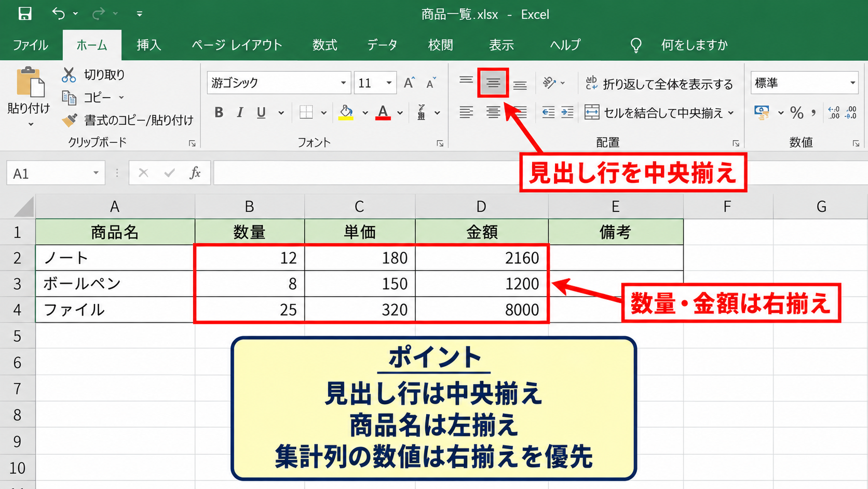Select column B header
The image size is (868, 489).
click(250, 207)
